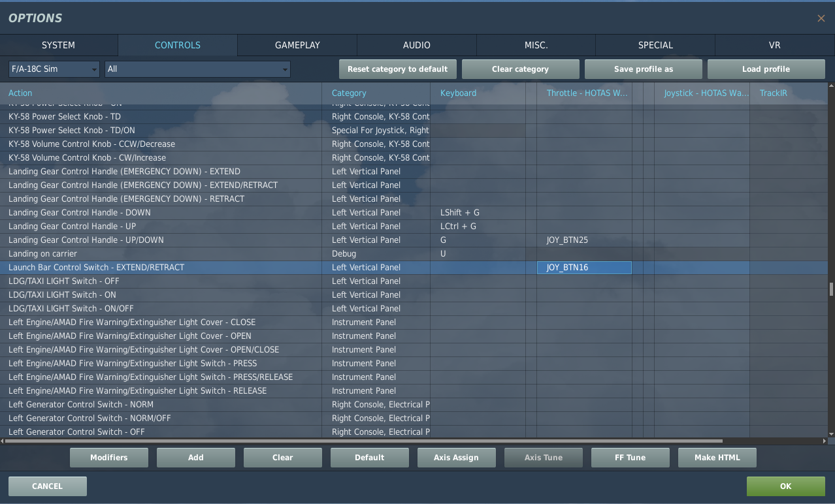The width and height of the screenshot is (835, 504).
Task: Select Landing Gear Handle (EMERGENCY DOWN) - RETRACT row
Action: pyautogui.click(x=414, y=199)
